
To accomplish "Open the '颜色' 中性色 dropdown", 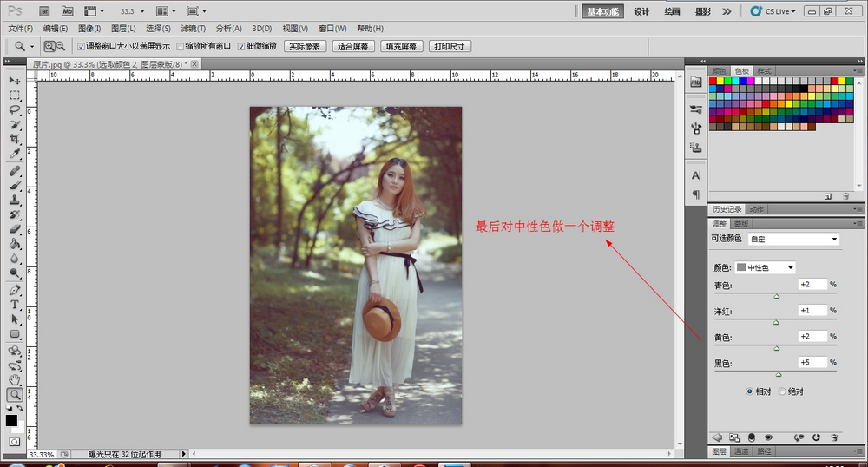I will (765, 267).
